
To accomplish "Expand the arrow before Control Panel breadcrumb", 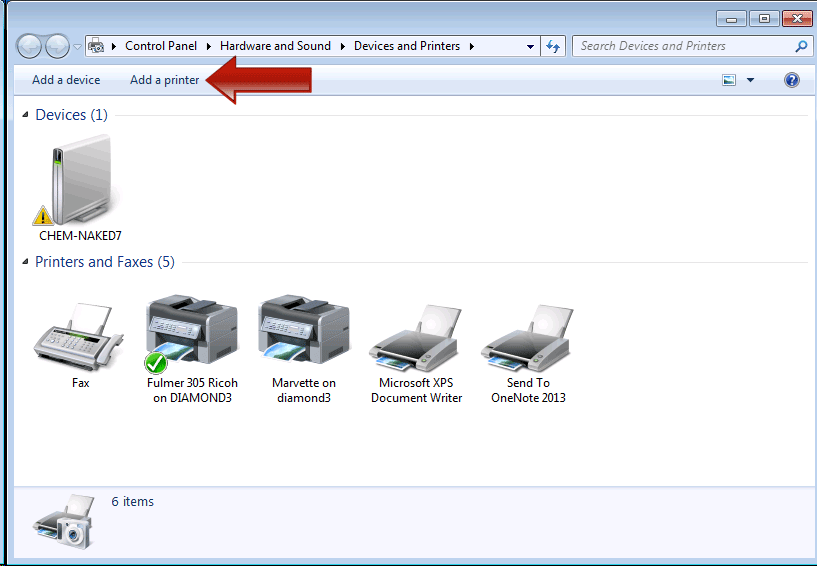I will (114, 46).
